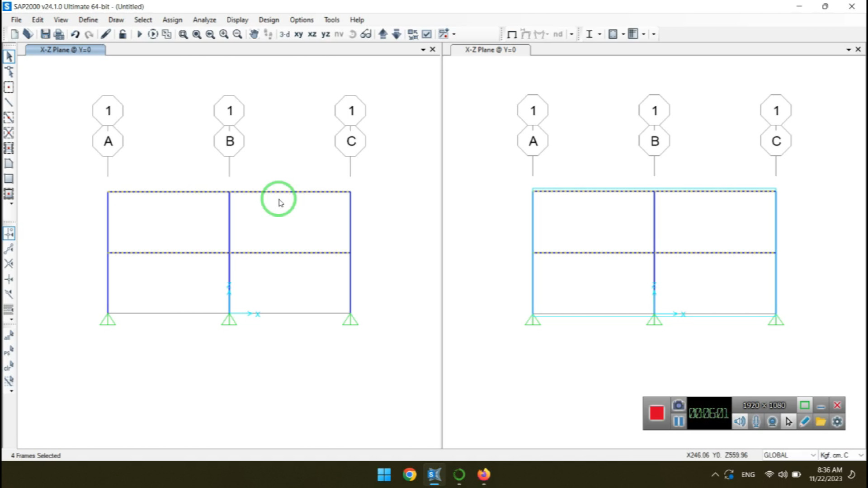Viewport: 868px width, 488px height.
Task: Set the 3-d view
Action: (284, 34)
